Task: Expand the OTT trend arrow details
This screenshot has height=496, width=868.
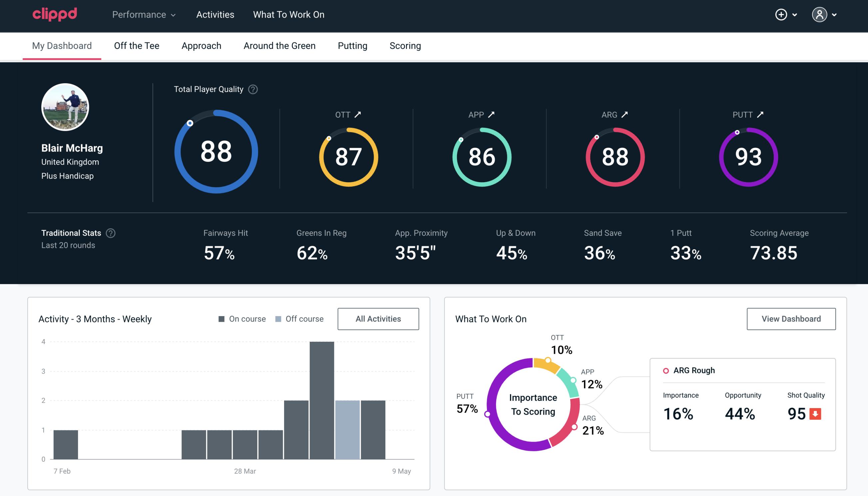Action: pyautogui.click(x=358, y=115)
